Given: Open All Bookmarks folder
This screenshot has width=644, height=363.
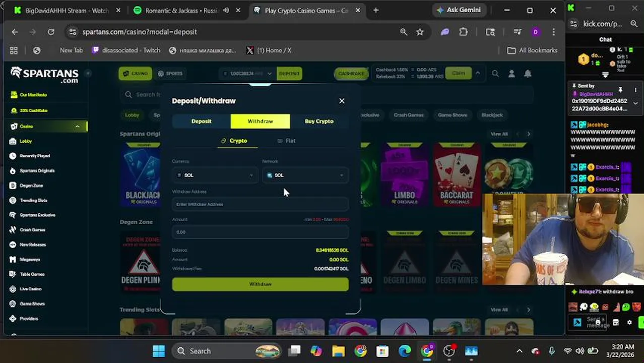Looking at the screenshot, I should [x=532, y=50].
